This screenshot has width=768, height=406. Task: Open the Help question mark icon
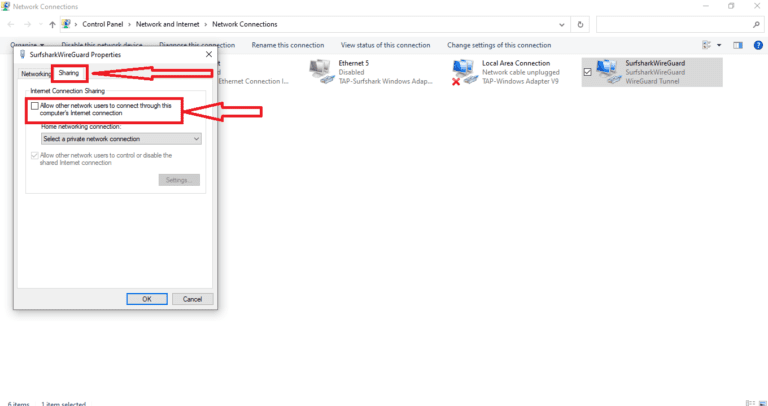[758, 45]
